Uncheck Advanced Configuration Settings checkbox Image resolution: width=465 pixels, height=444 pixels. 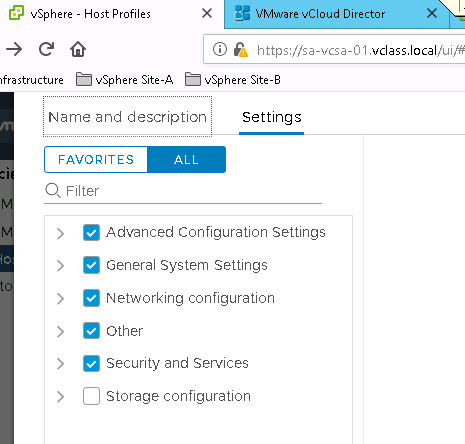(x=91, y=232)
